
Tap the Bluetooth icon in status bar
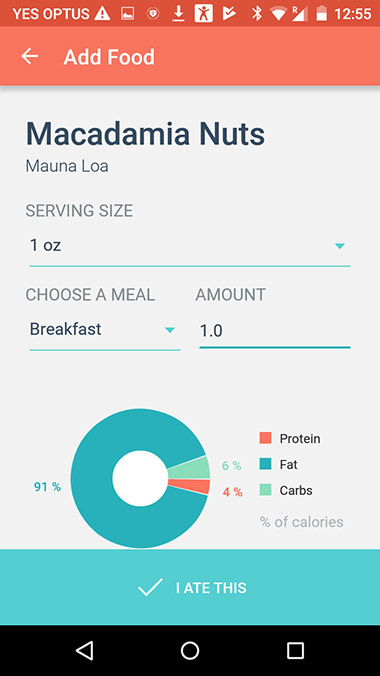click(x=257, y=14)
